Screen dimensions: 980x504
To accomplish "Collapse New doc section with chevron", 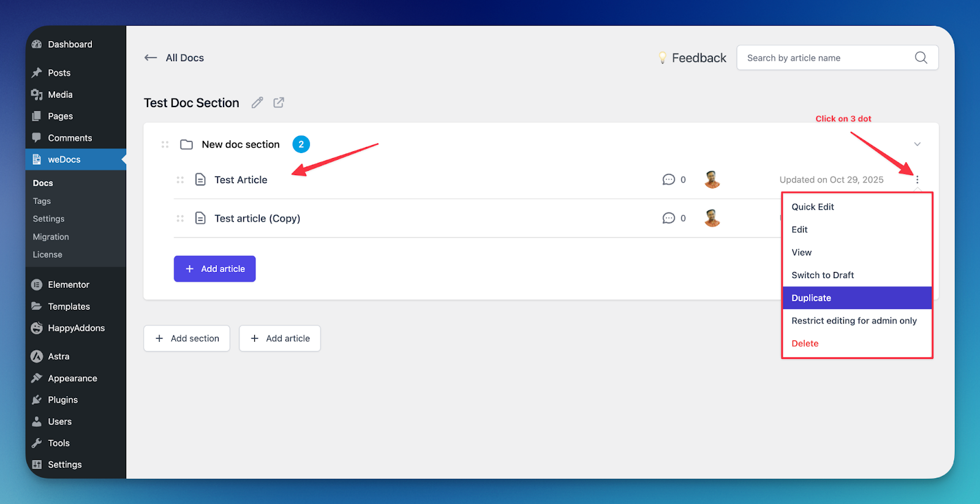I will coord(917,145).
